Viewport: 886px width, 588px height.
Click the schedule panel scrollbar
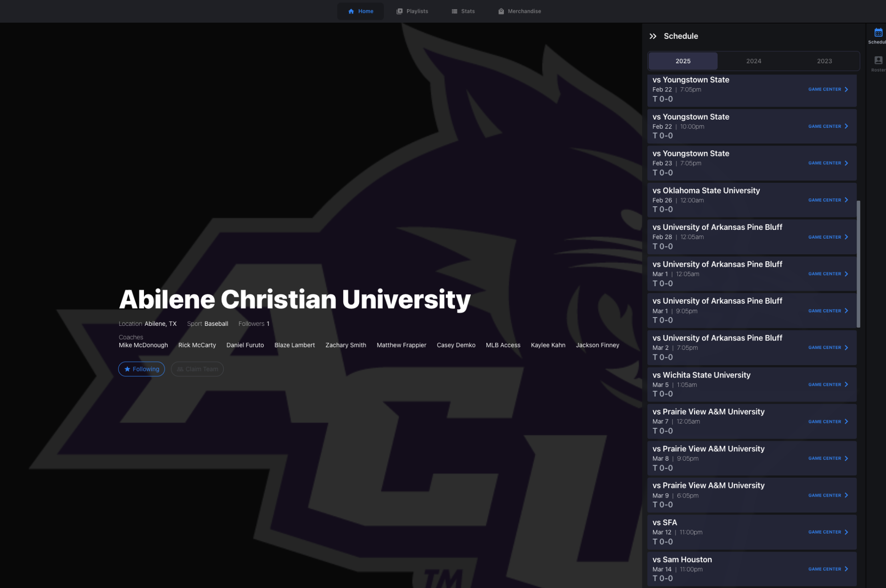coord(858,264)
